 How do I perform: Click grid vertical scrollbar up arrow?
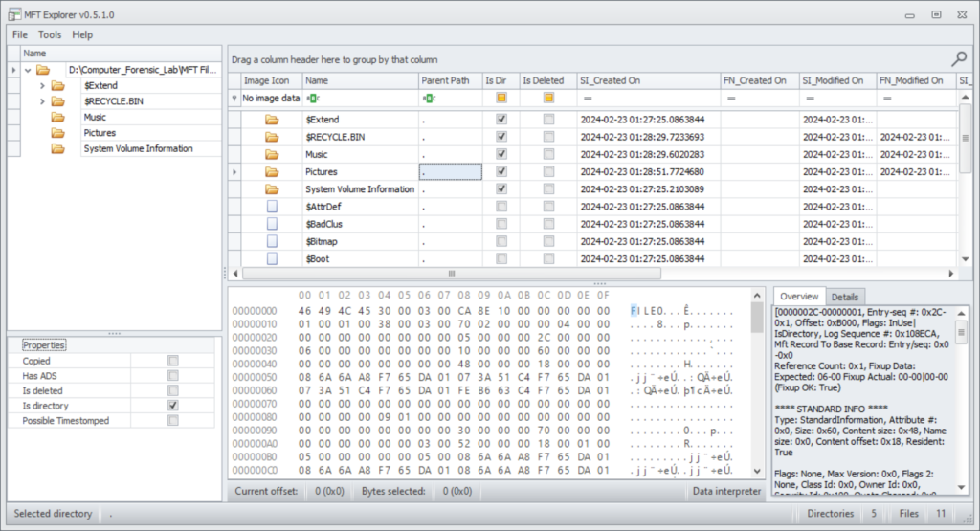[965, 97]
